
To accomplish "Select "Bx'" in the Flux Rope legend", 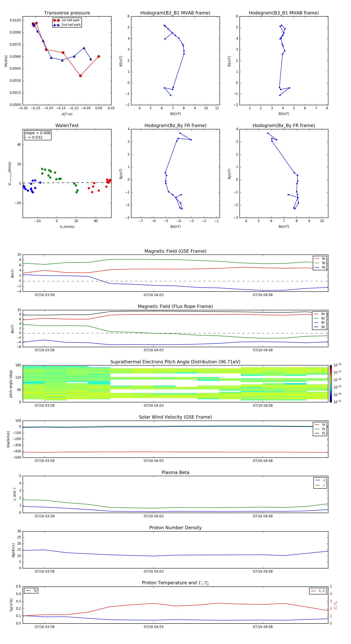I will 320,314.
